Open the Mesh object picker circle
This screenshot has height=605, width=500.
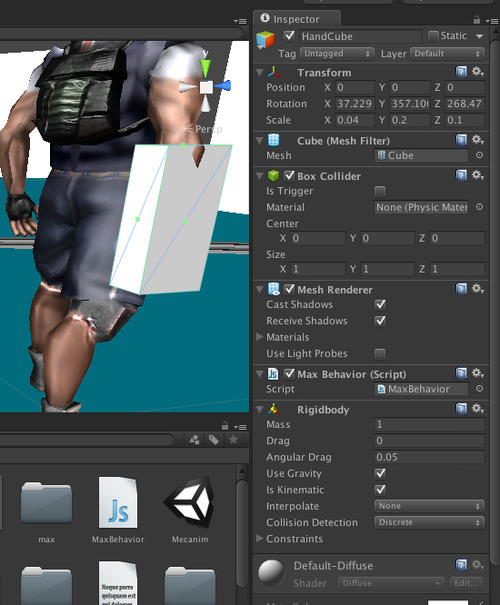click(x=479, y=155)
